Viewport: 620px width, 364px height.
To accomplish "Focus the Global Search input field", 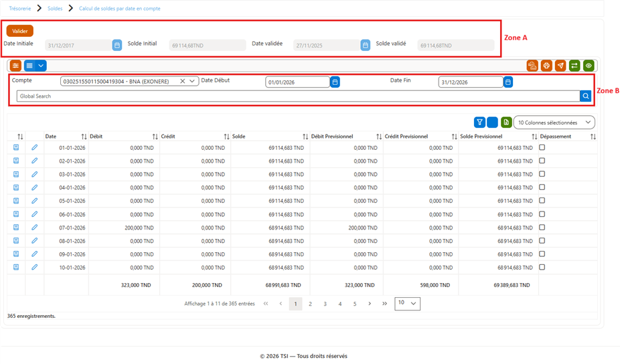I will (298, 96).
